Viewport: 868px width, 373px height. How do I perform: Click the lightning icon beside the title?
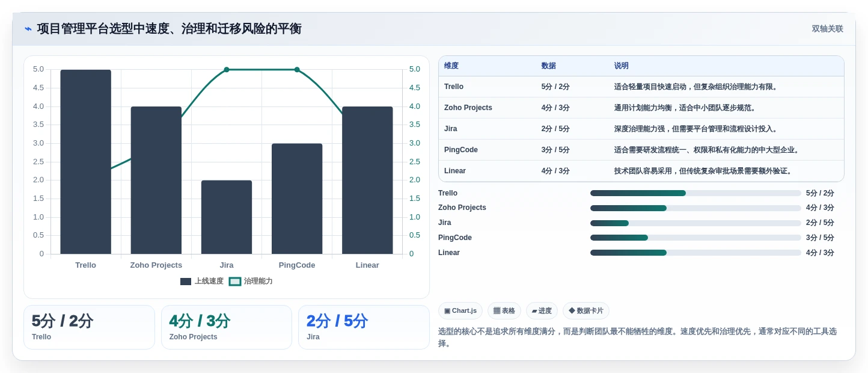coord(28,29)
